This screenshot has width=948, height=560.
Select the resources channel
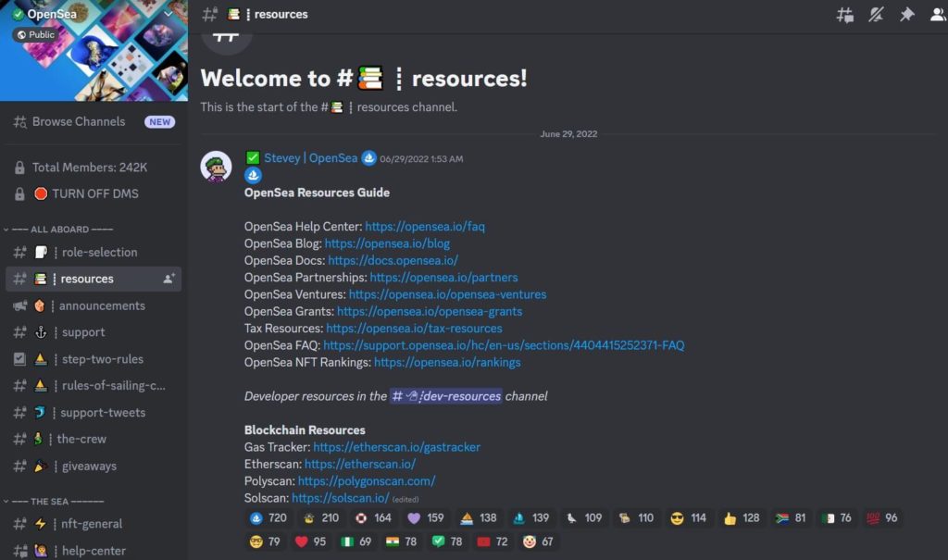click(94, 279)
